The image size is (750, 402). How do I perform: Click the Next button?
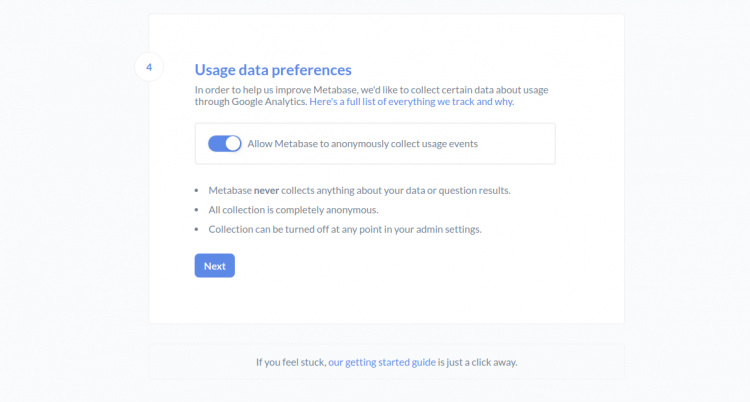pyautogui.click(x=214, y=266)
